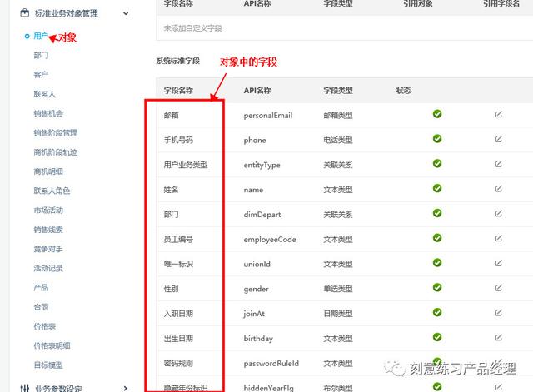The image size is (533, 392).
Task: Click the 唯一标识 field name cell
Action: click(178, 264)
